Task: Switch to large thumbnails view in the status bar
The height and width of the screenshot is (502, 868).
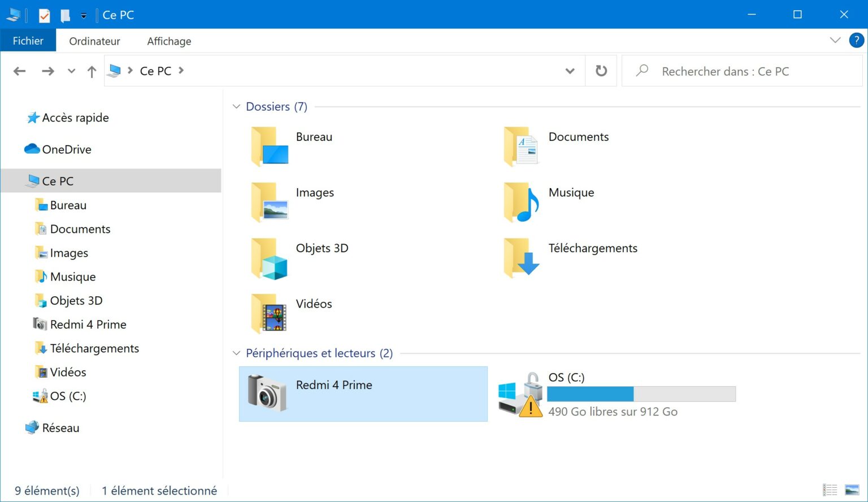Action: pos(851,490)
